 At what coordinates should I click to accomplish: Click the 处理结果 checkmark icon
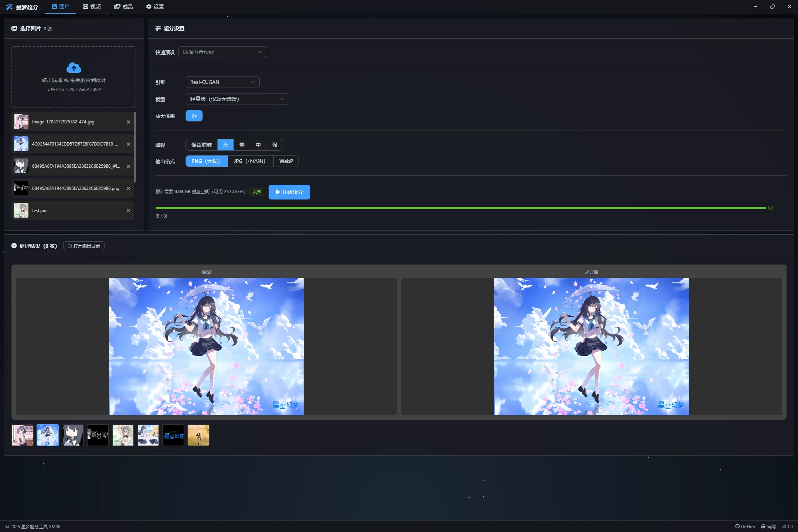coord(14,246)
